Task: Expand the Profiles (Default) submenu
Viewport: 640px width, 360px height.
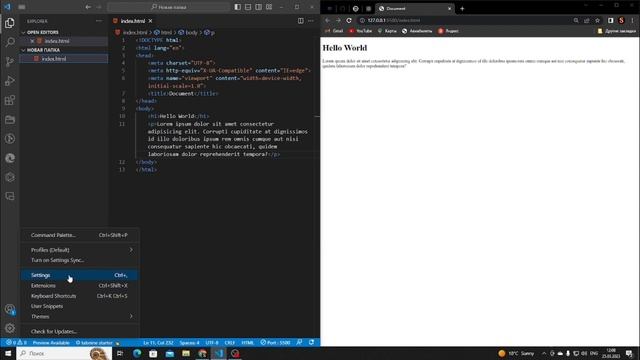Action: (x=80, y=250)
